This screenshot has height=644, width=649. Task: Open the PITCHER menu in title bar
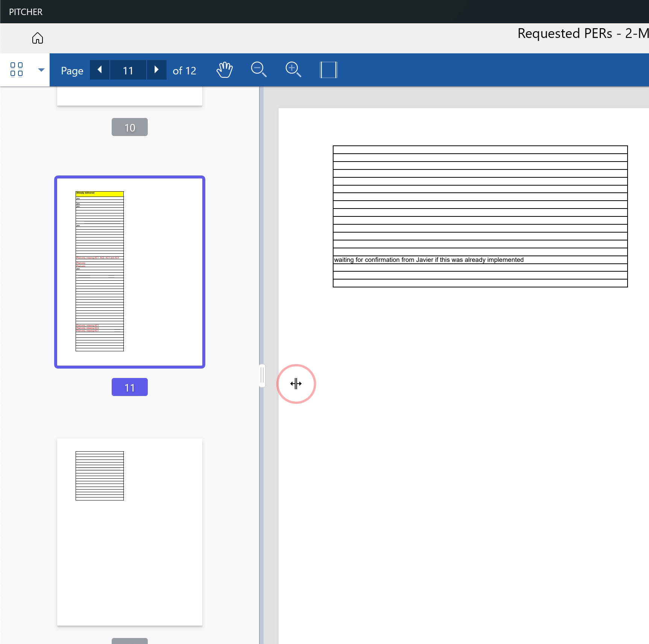click(x=25, y=12)
